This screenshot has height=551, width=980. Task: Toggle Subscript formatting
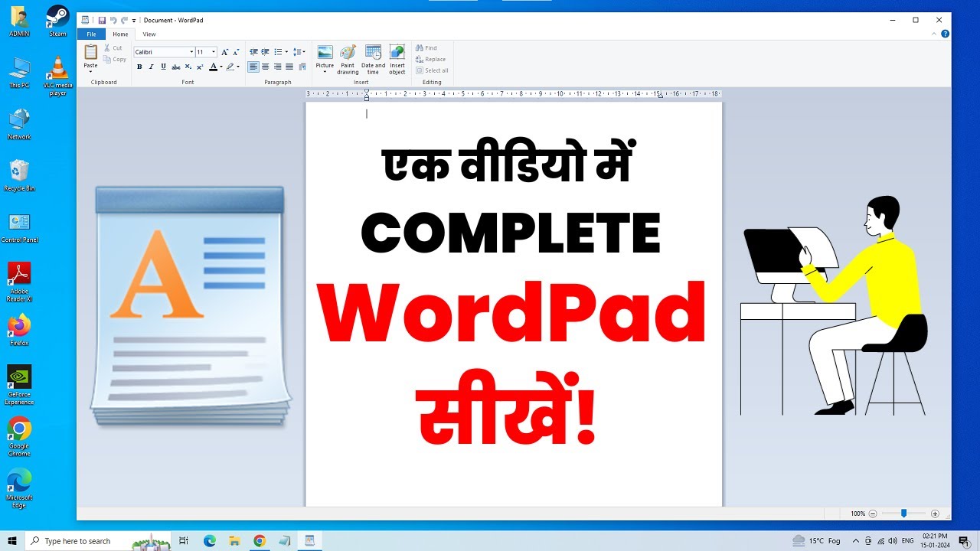188,67
